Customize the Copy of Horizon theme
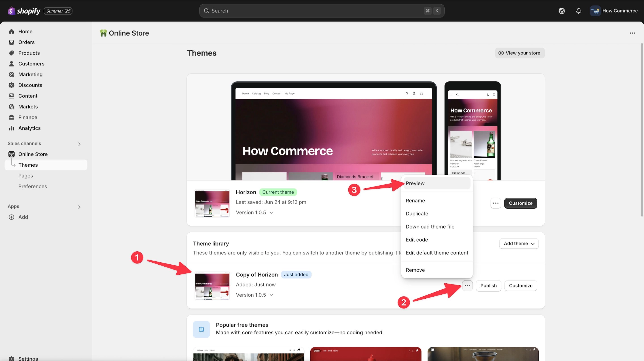This screenshot has width=644, height=361. (x=521, y=285)
